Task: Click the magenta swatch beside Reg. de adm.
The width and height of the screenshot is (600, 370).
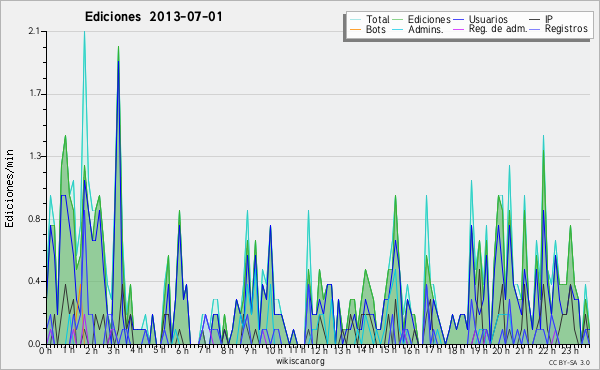Action: [458, 29]
